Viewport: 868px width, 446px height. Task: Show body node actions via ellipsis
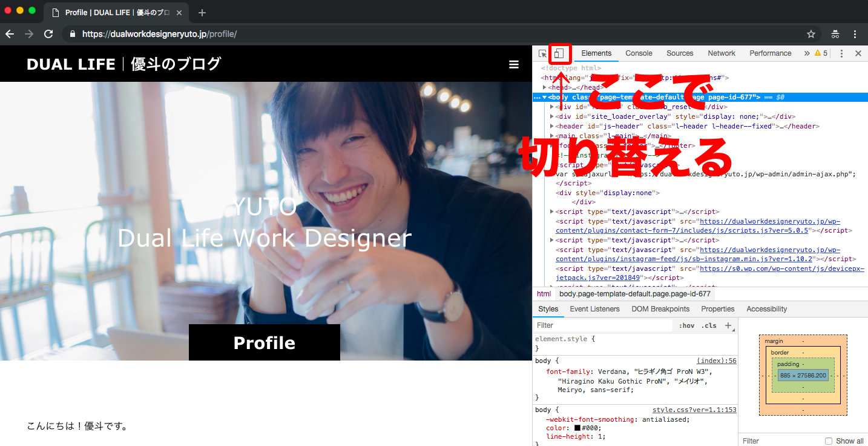(537, 97)
